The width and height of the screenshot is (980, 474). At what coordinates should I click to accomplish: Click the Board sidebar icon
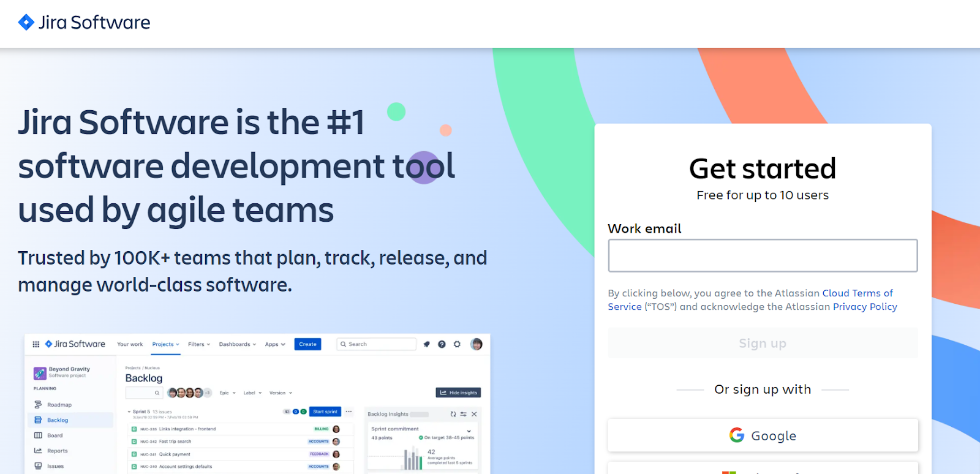pyautogui.click(x=38, y=435)
